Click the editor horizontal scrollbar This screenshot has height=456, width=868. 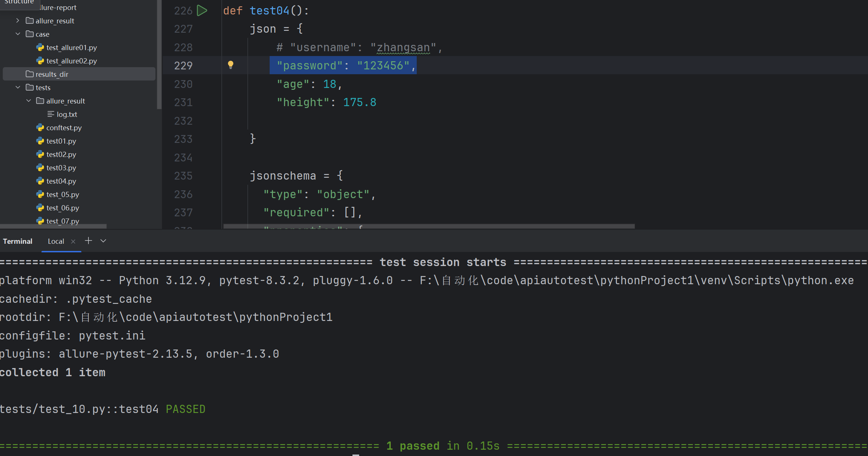[429, 226]
